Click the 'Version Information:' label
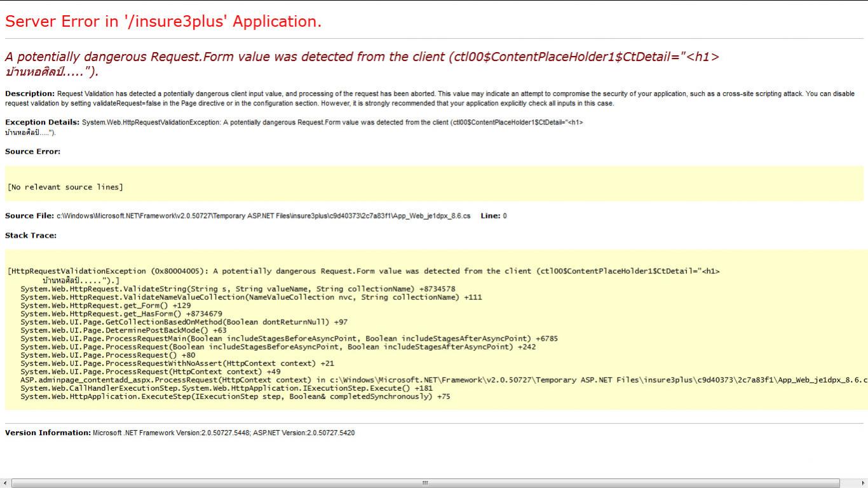This screenshot has height=488, width=868. point(48,433)
